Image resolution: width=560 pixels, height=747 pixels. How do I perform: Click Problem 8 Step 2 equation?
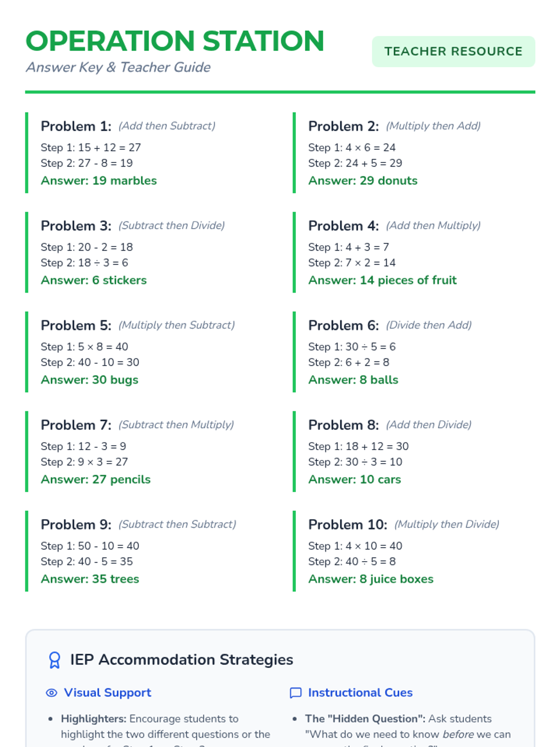[x=355, y=462]
